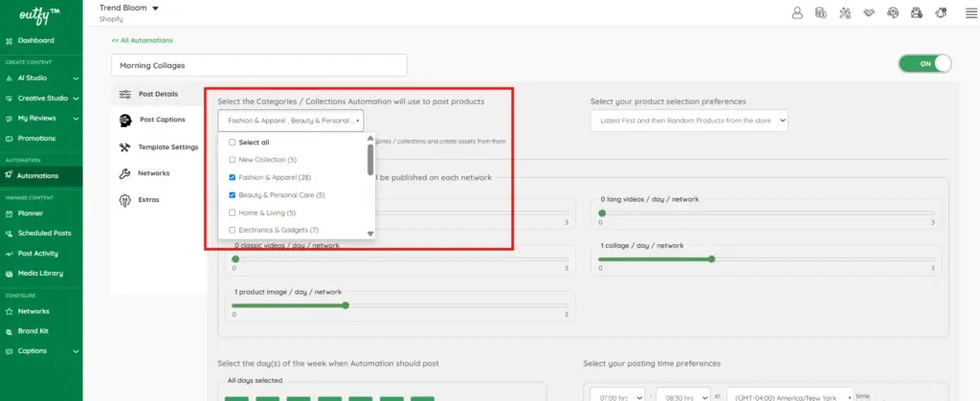Click the Post Captions head icon
Screen dimensions: 980x401
point(125,120)
